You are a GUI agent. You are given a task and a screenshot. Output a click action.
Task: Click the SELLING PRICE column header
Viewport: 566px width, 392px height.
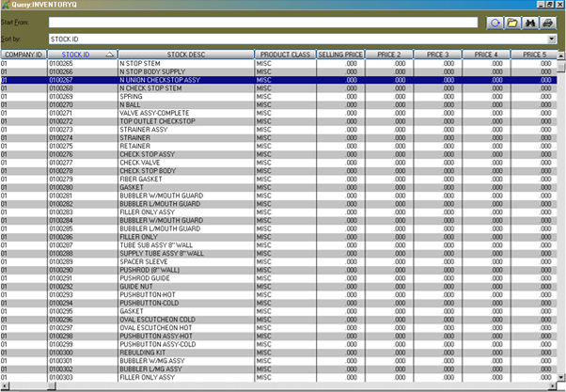(339, 55)
